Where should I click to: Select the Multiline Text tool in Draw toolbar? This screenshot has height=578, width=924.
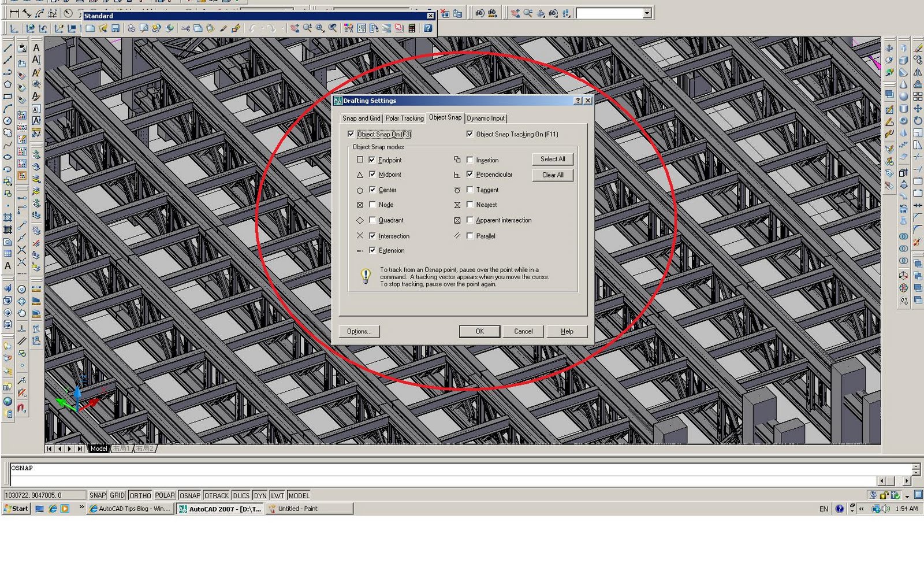point(8,266)
